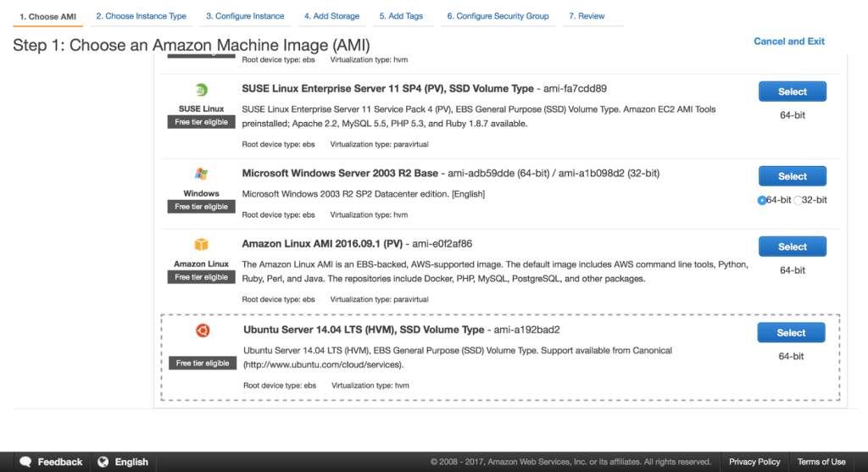Click 'Virtualization type: hvm' under Ubuntu

(370, 386)
